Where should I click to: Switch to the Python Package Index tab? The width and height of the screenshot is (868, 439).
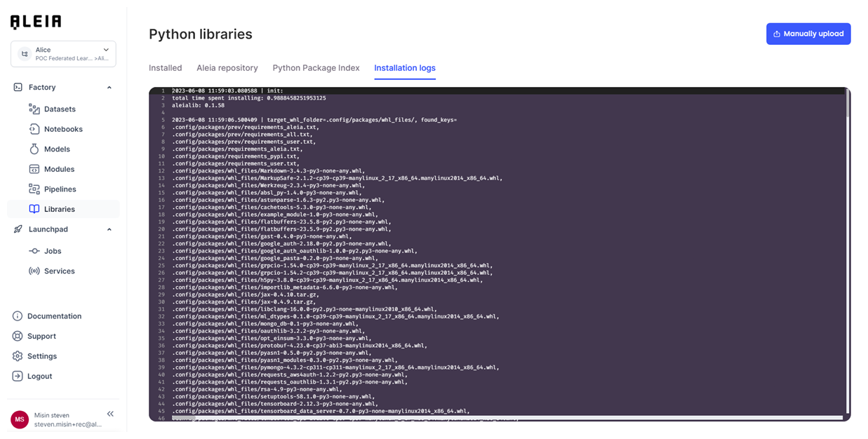point(316,68)
